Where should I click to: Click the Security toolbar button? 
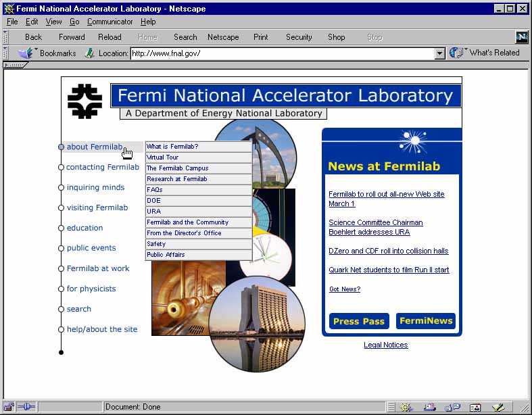coord(299,37)
